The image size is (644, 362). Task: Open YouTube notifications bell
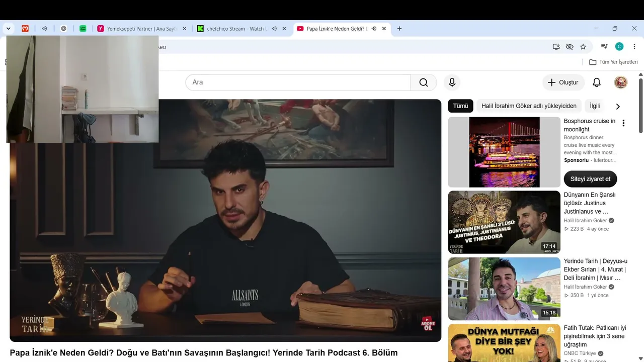pos(597,82)
